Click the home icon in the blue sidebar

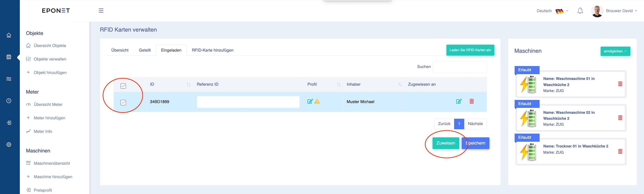click(9, 35)
